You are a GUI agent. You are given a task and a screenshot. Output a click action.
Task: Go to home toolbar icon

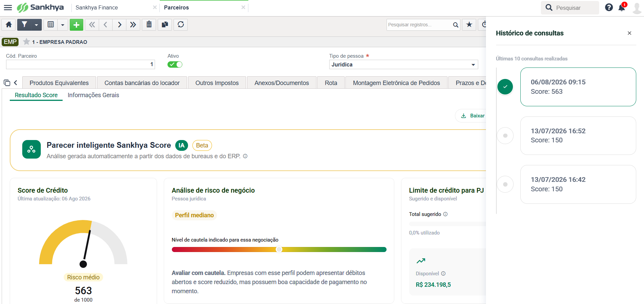pyautogui.click(x=9, y=25)
